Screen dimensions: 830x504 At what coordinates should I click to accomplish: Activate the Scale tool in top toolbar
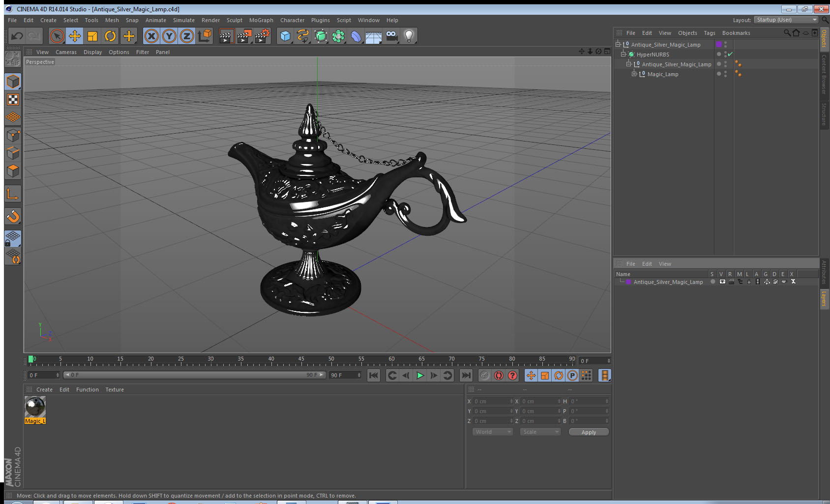click(92, 36)
